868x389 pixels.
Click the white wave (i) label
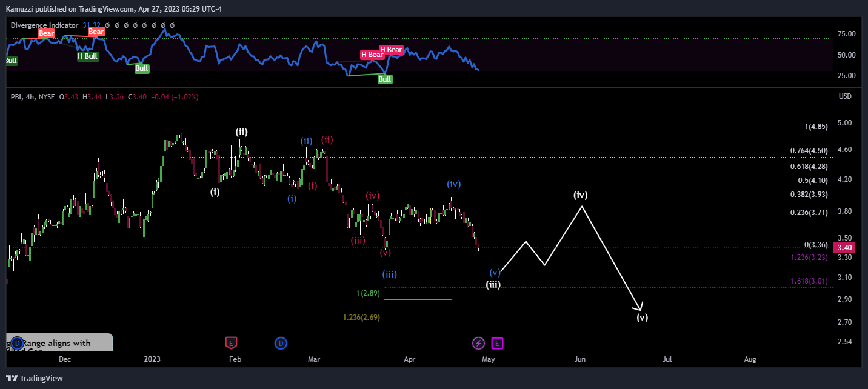[x=215, y=192]
